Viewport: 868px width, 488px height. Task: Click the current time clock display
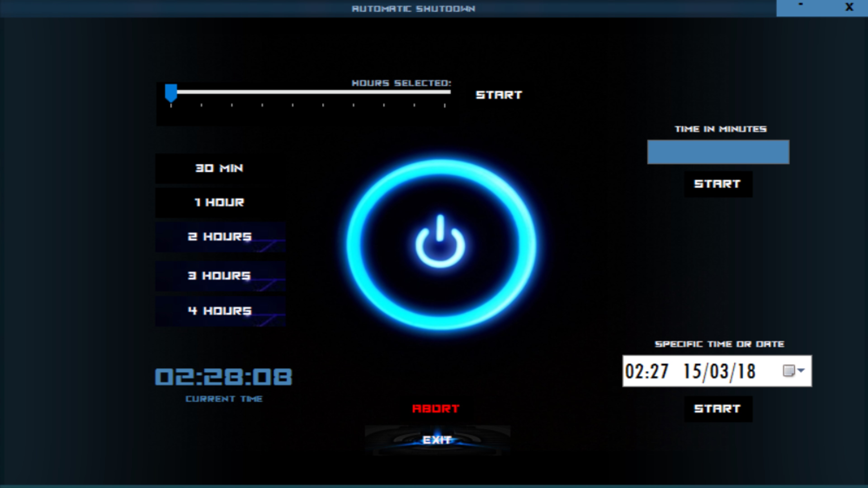pyautogui.click(x=223, y=377)
